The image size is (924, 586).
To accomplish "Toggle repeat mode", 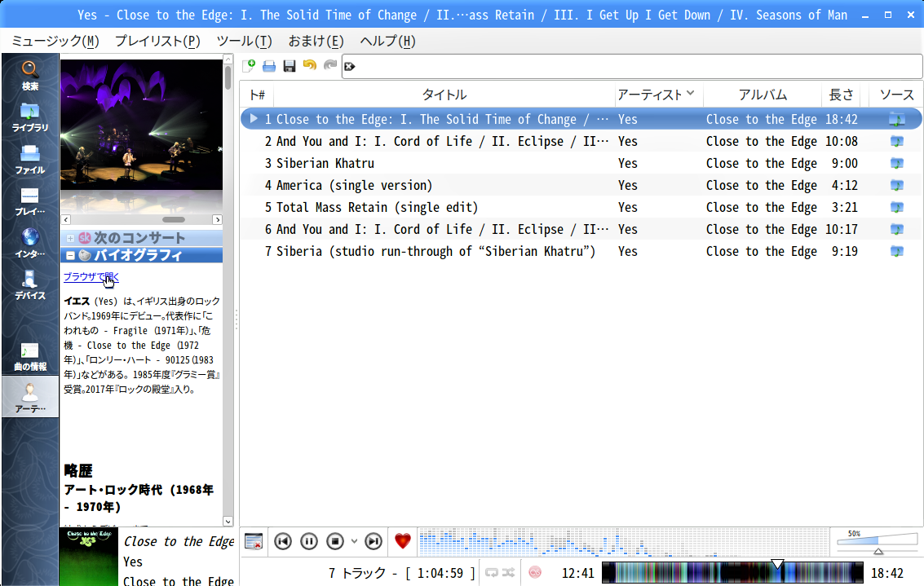I will pyautogui.click(x=492, y=572).
